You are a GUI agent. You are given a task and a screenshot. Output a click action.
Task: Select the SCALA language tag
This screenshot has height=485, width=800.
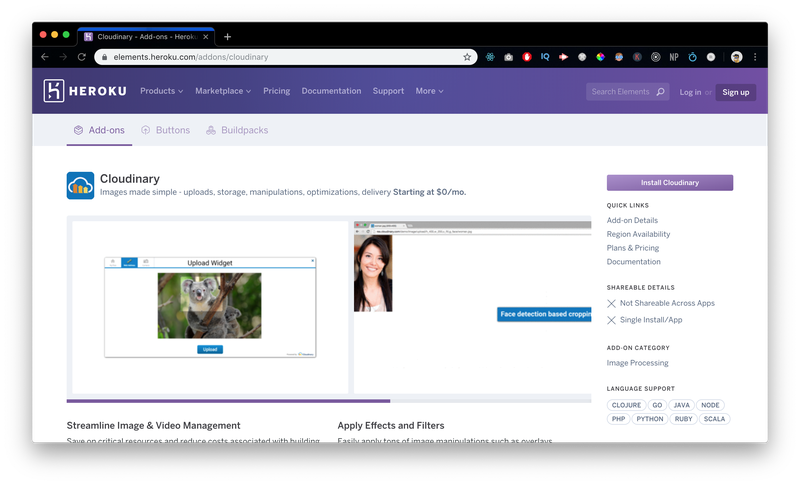(x=714, y=419)
